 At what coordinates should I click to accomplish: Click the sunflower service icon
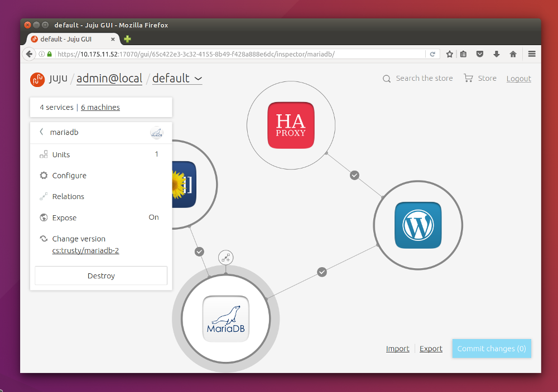click(x=184, y=185)
